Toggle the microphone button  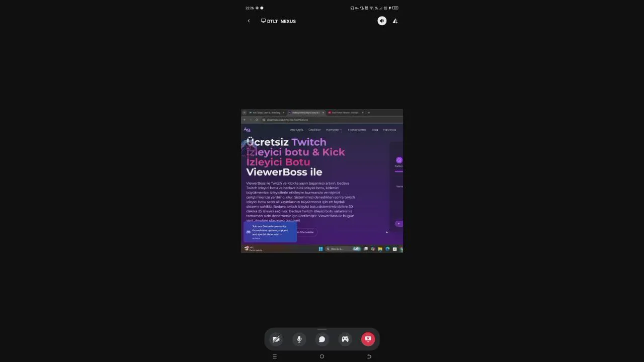point(299,339)
